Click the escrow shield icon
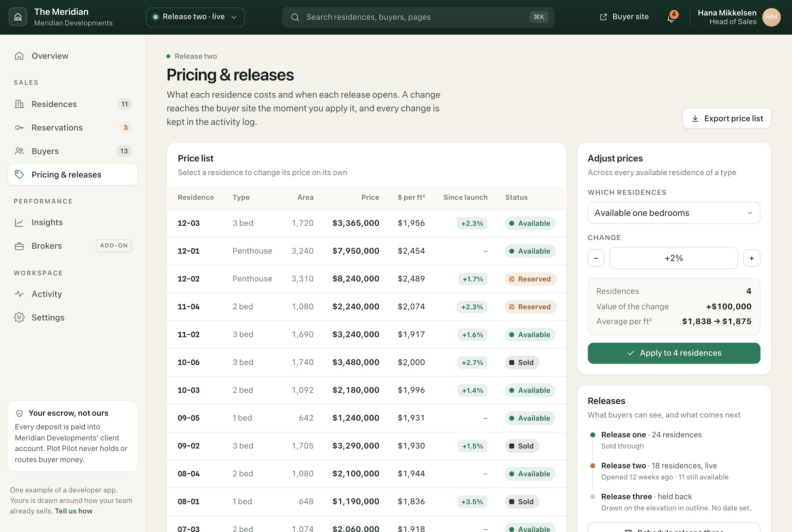The width and height of the screenshot is (792, 532). [20, 413]
